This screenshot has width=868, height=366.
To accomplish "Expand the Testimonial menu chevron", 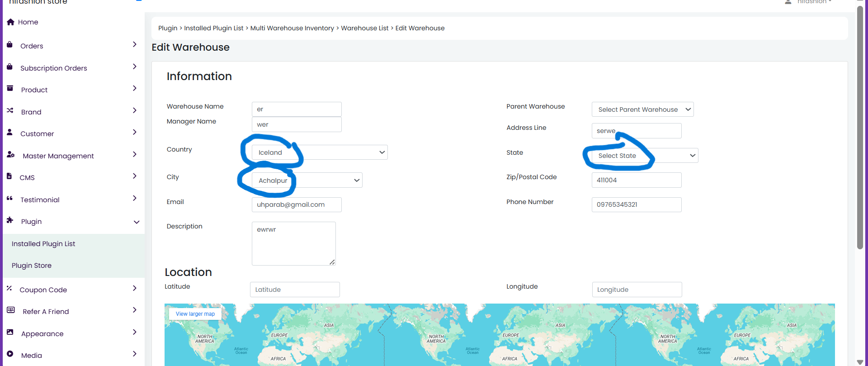I will pyautogui.click(x=134, y=198).
